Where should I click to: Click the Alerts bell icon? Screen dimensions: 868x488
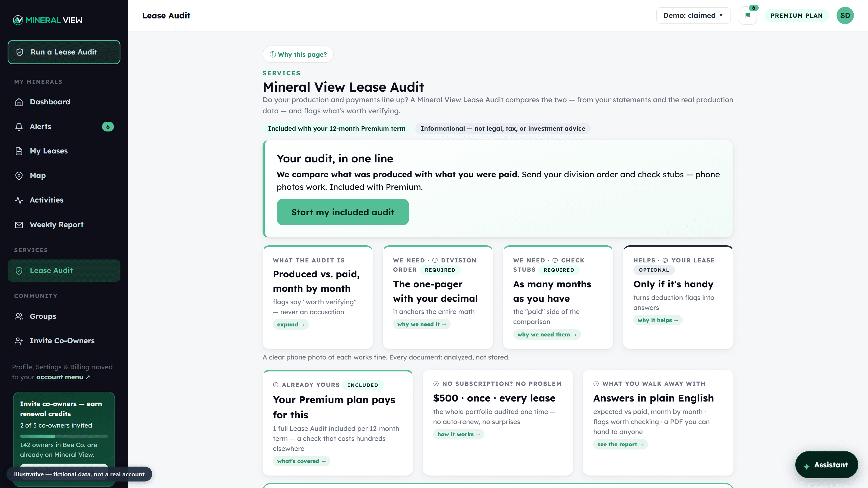[x=19, y=127]
